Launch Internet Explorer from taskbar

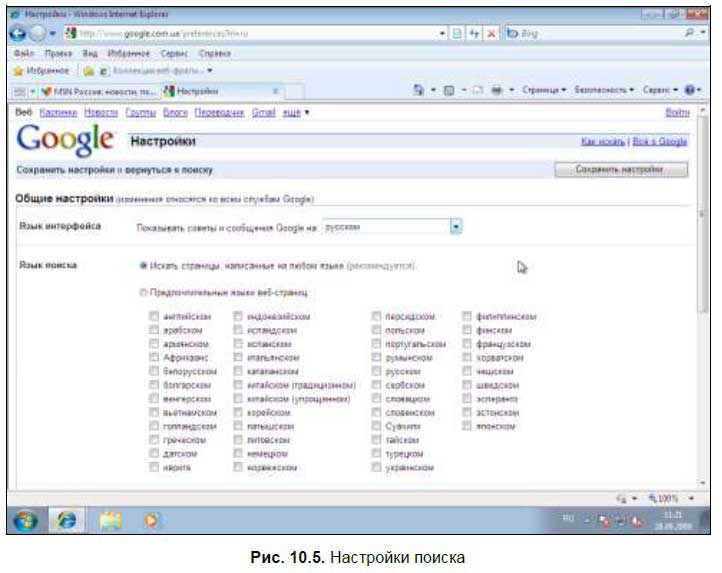(67, 520)
